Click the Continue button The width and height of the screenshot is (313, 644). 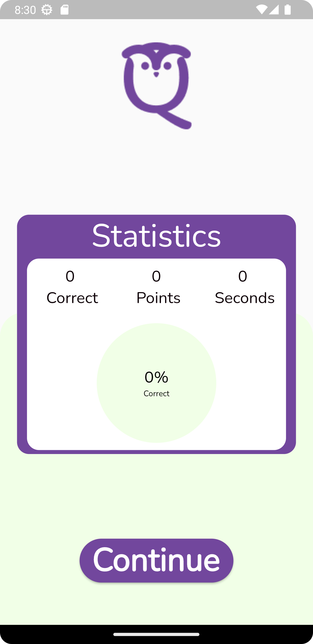click(x=156, y=560)
